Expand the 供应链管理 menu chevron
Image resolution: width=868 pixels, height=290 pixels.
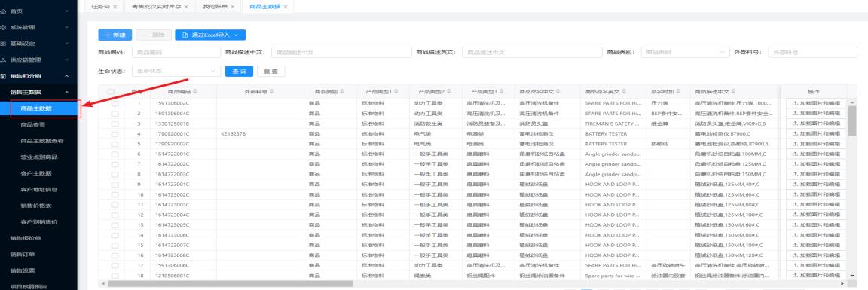point(66,60)
